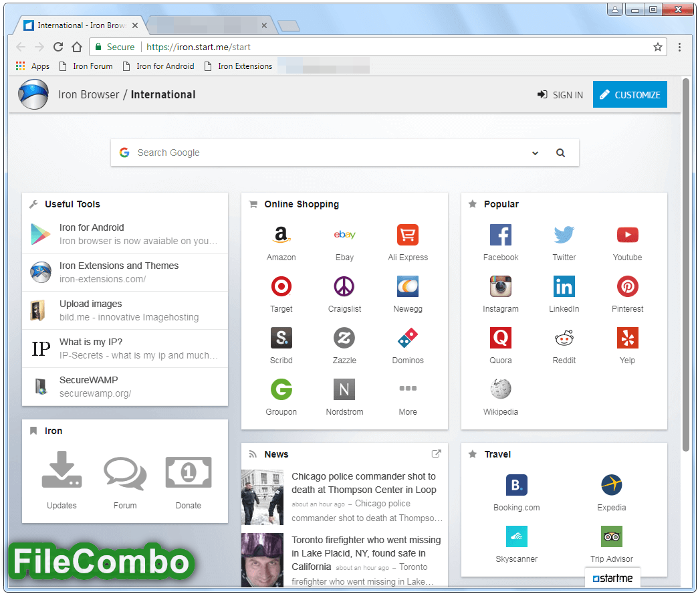Open the Iron Extensions bookmark
Image resolution: width=700 pixels, height=596 pixels.
click(238, 66)
